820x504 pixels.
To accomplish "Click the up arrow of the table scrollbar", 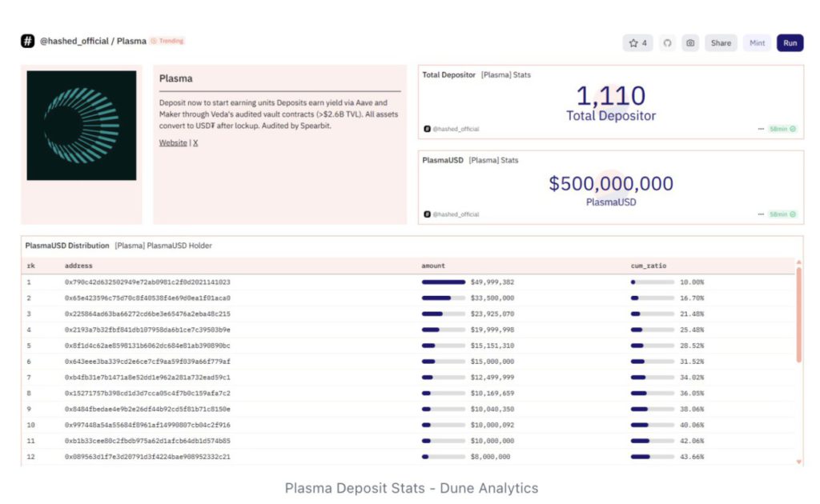I will coord(798,262).
